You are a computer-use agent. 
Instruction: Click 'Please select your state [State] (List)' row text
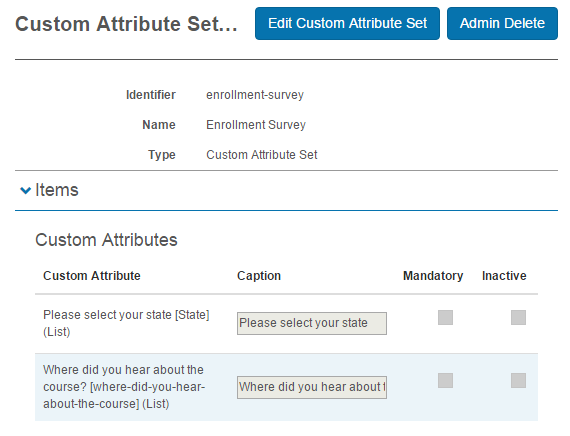coord(126,323)
